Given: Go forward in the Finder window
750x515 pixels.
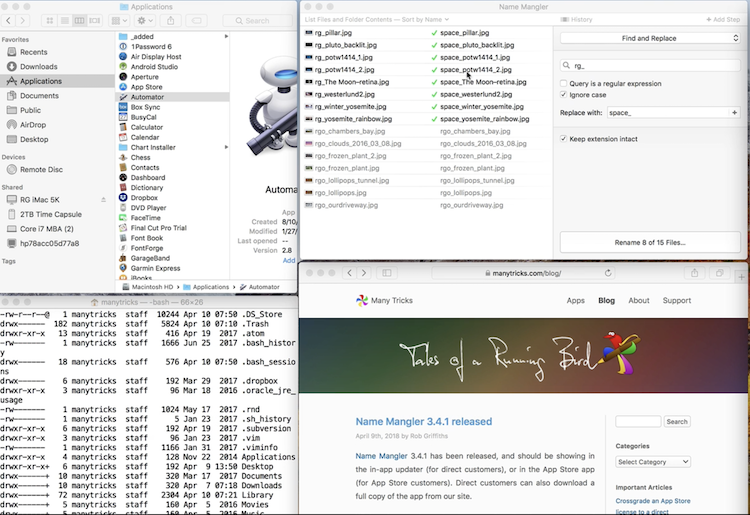Looking at the screenshot, I should pos(22,21).
